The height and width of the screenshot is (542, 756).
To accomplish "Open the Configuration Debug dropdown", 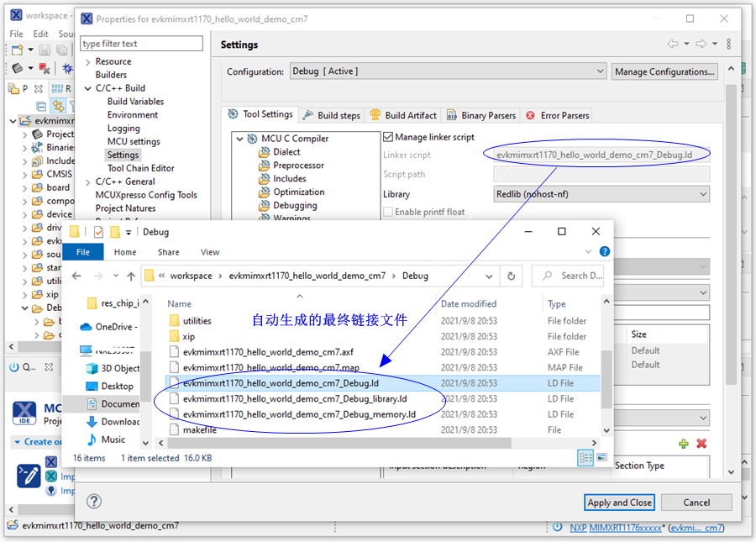I will coord(448,71).
